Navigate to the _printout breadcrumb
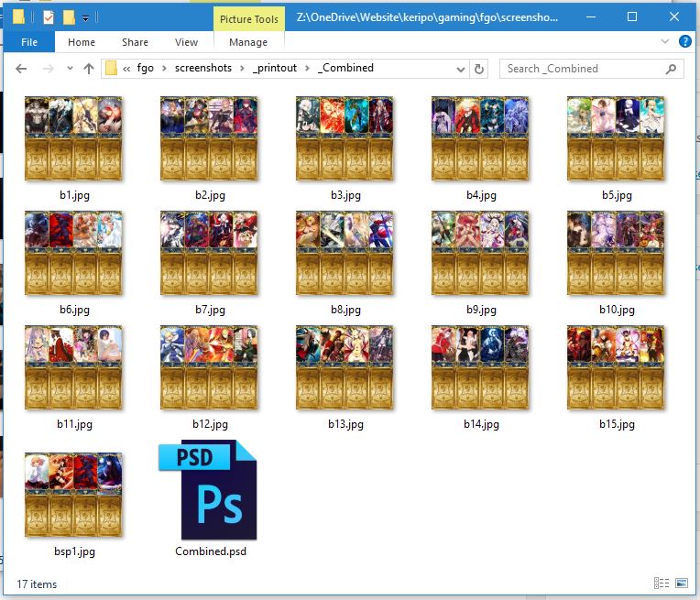Screen dimensions: 700x600 pos(275,68)
